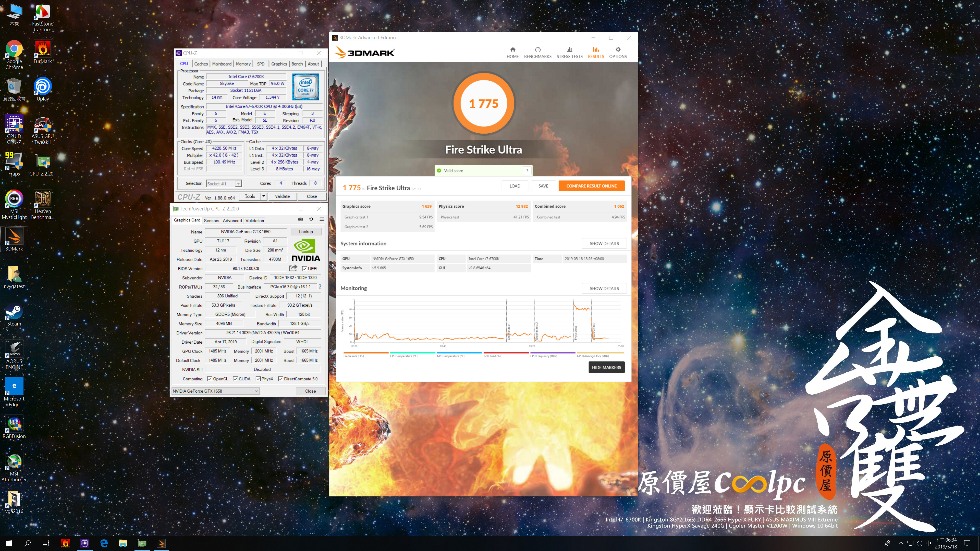980x551 pixels.
Task: Open the Validation tab in GPU-Z
Action: coord(254,221)
